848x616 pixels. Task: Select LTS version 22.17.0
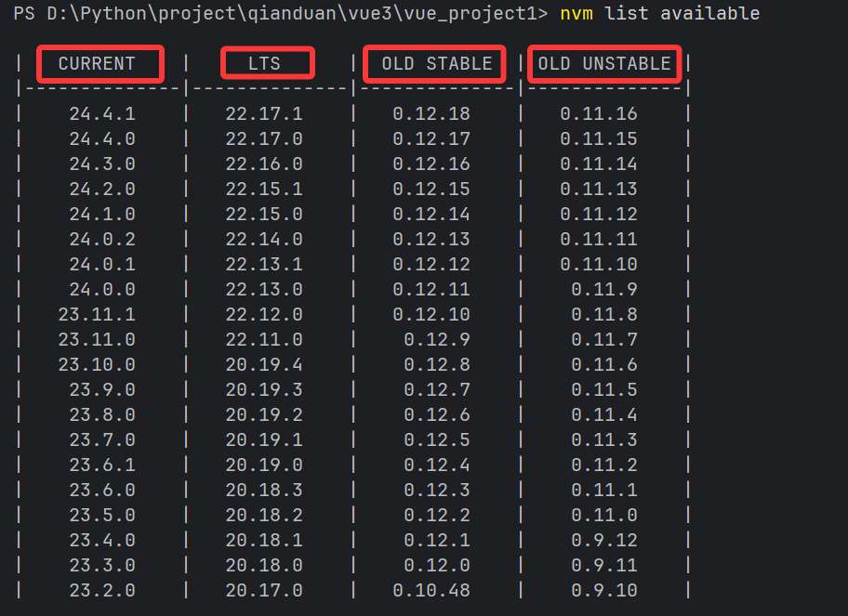pos(264,138)
